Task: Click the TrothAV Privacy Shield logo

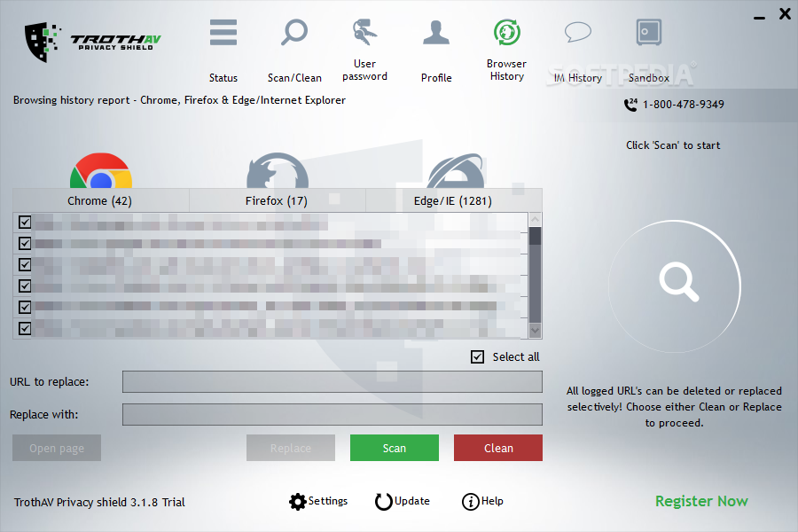Action: pyautogui.click(x=92, y=43)
